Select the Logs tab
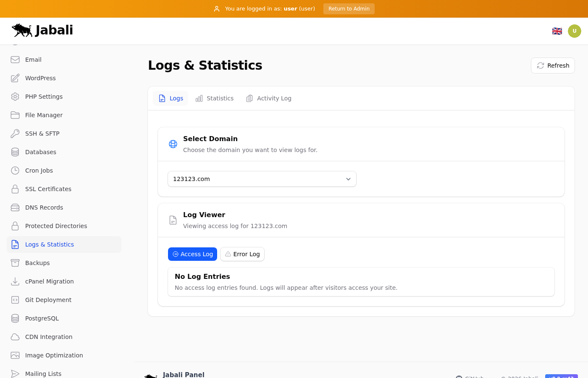The width and height of the screenshot is (588, 378). pyautogui.click(x=171, y=98)
